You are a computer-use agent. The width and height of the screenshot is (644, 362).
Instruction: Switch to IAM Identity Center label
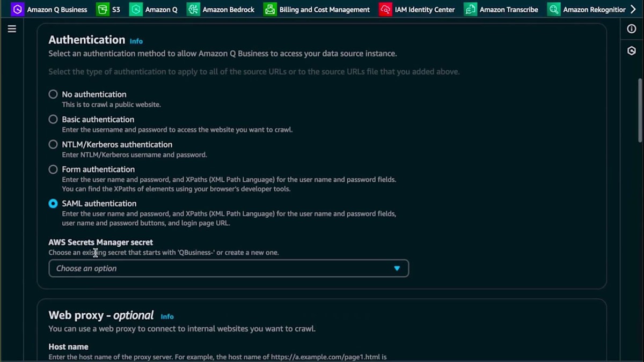click(x=425, y=10)
